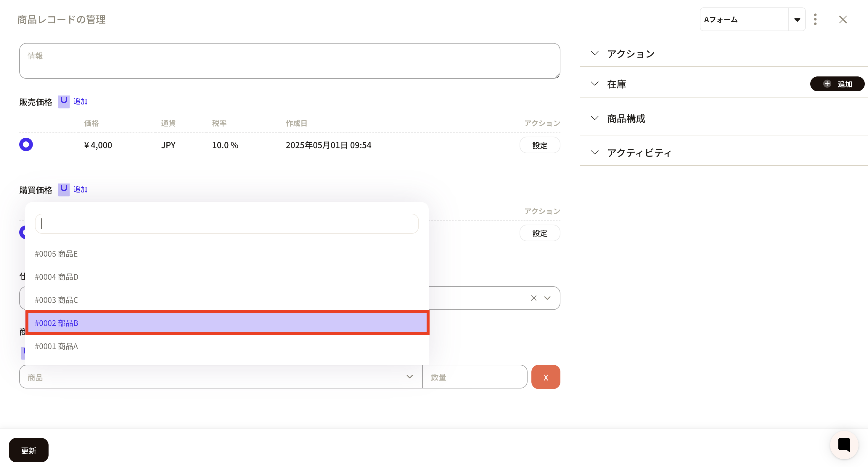Remove product row with red X button
868x467 pixels.
(546, 377)
